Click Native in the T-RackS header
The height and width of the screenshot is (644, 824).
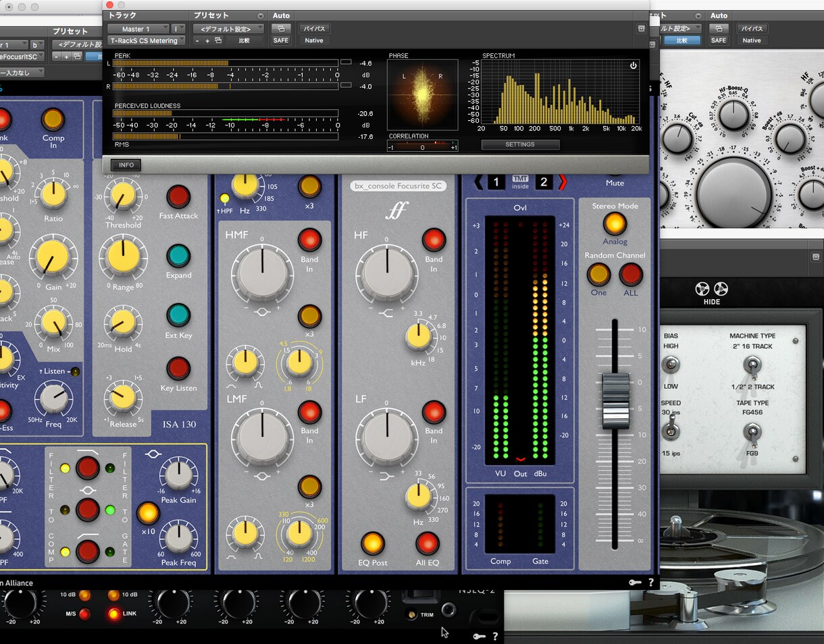coord(314,41)
